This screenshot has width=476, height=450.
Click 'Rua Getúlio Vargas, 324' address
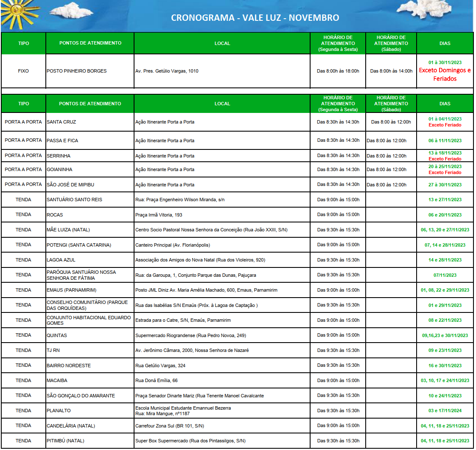click(x=160, y=365)
